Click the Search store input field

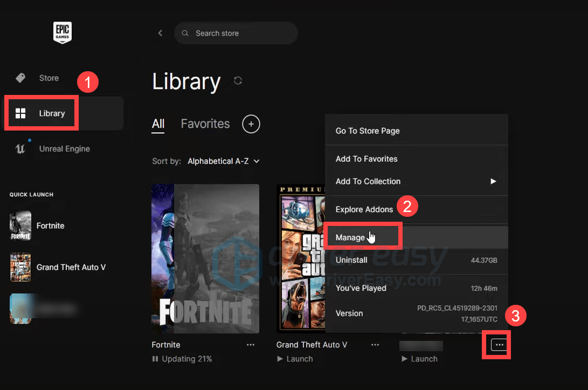(237, 33)
